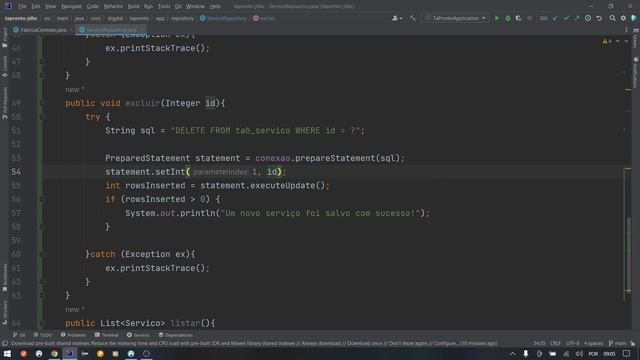640x360 pixels.
Task: Open Search Everywhere magnifier icon
Action: [x=612, y=18]
